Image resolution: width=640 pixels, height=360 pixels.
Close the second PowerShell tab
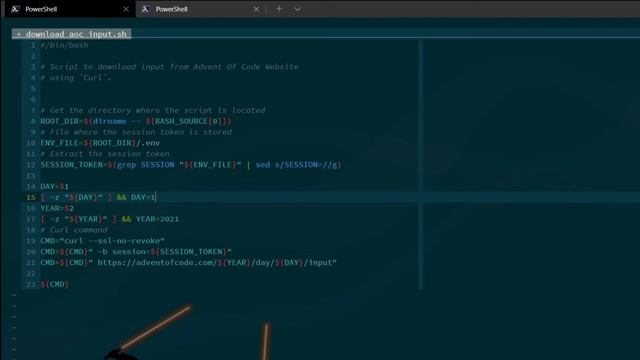256,9
